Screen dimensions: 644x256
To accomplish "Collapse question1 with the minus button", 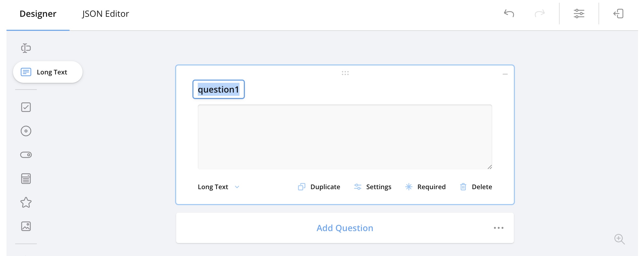I will pos(505,74).
